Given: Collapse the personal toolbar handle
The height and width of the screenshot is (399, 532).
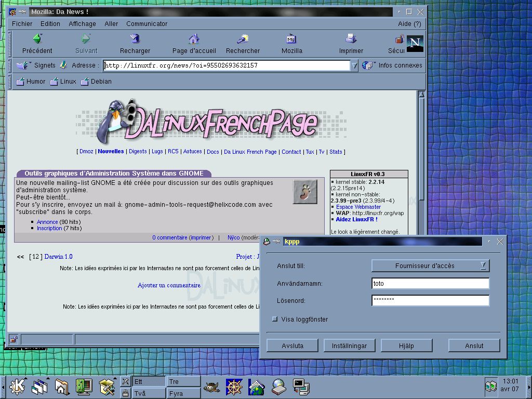Looking at the screenshot, I should 10,82.
